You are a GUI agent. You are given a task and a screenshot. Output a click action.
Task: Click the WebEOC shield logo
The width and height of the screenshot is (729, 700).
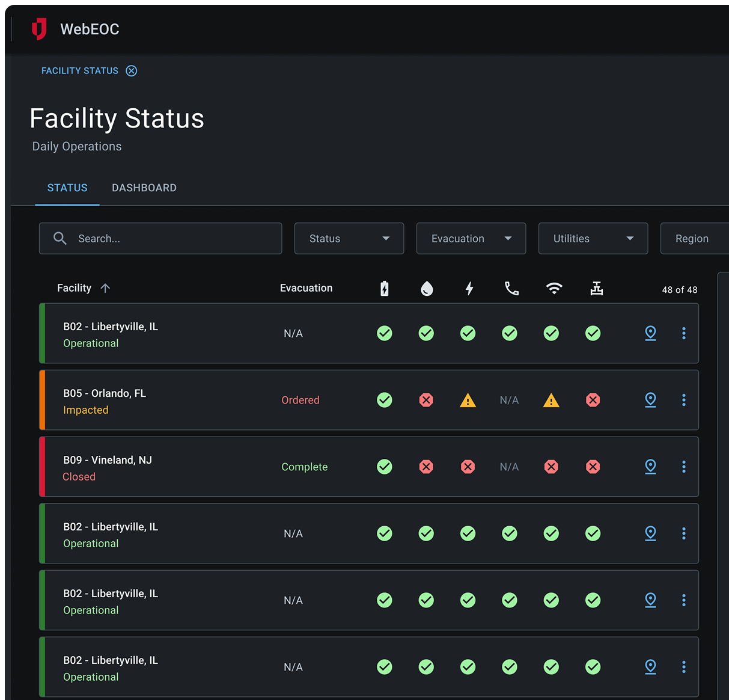[x=39, y=29]
